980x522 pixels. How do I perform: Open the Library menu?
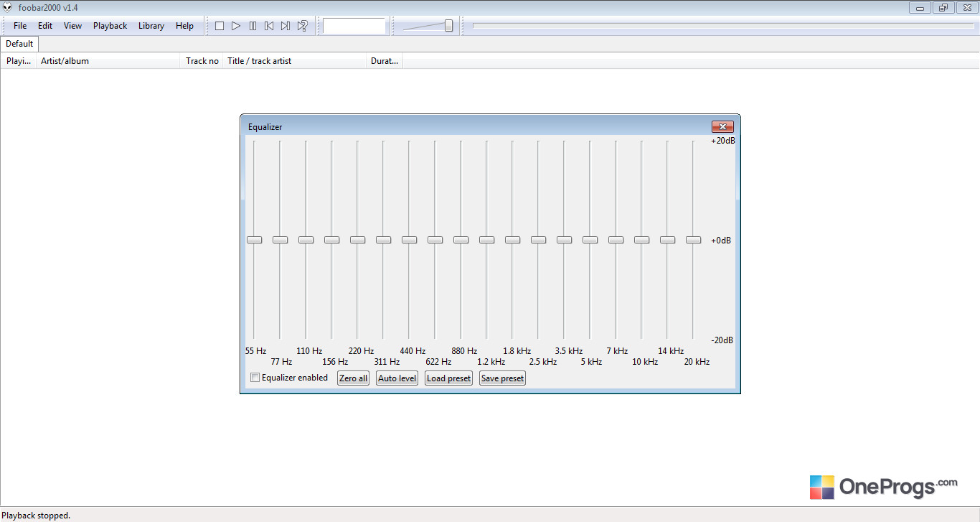point(151,26)
